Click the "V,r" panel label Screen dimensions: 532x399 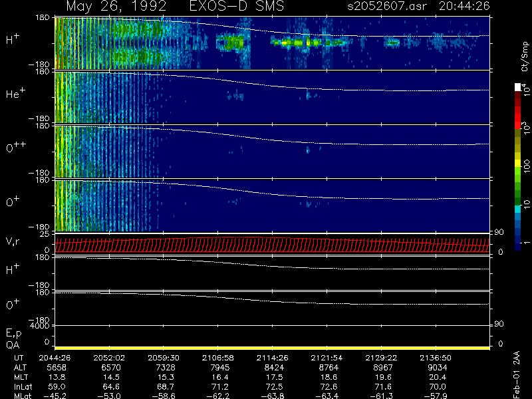[13, 241]
